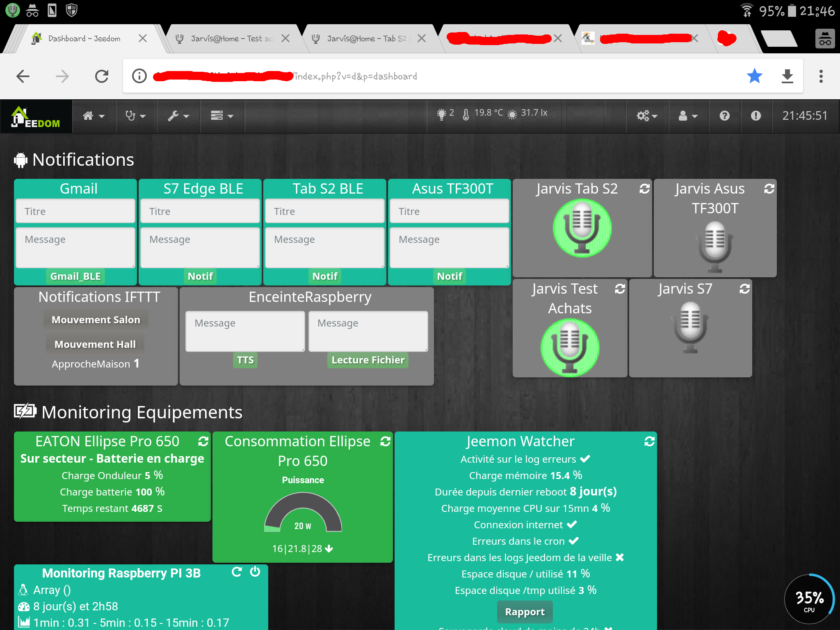Refresh the Jarvis Tab S2 widget

point(644,189)
